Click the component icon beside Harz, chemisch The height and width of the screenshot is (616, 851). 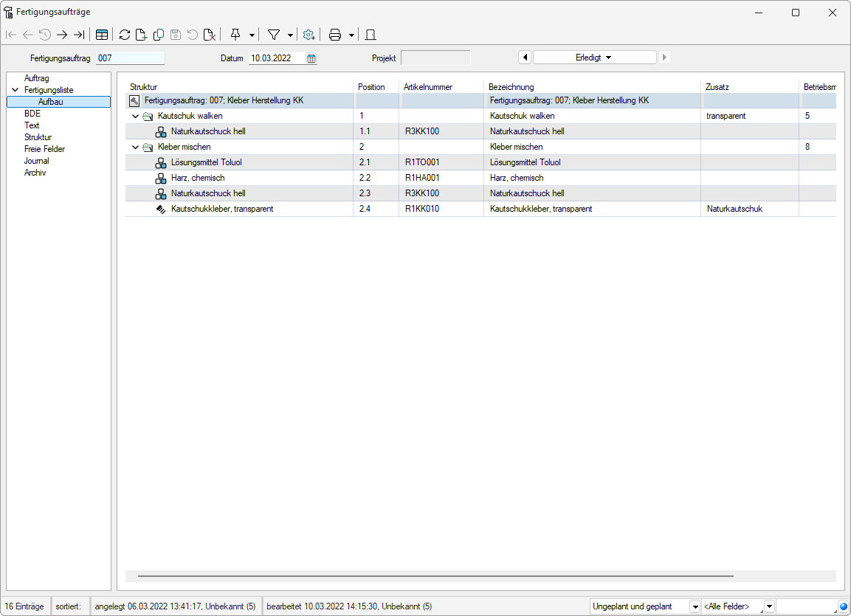[x=161, y=178]
